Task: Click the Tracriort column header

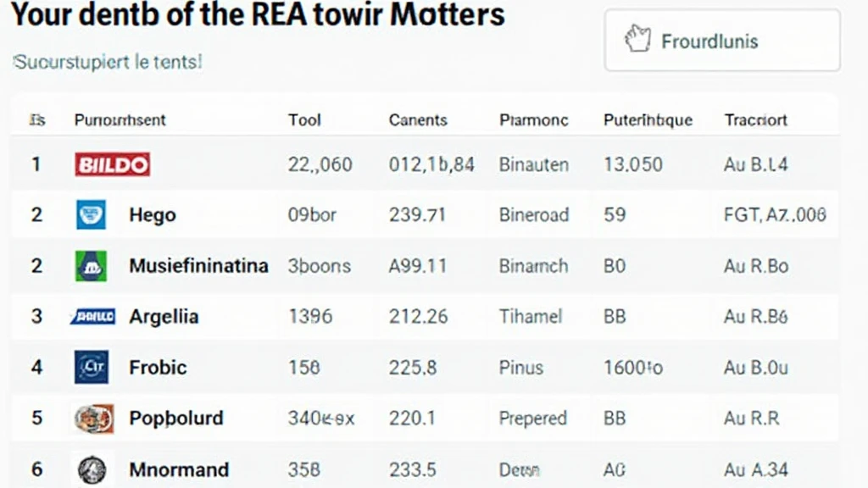Action: (756, 120)
